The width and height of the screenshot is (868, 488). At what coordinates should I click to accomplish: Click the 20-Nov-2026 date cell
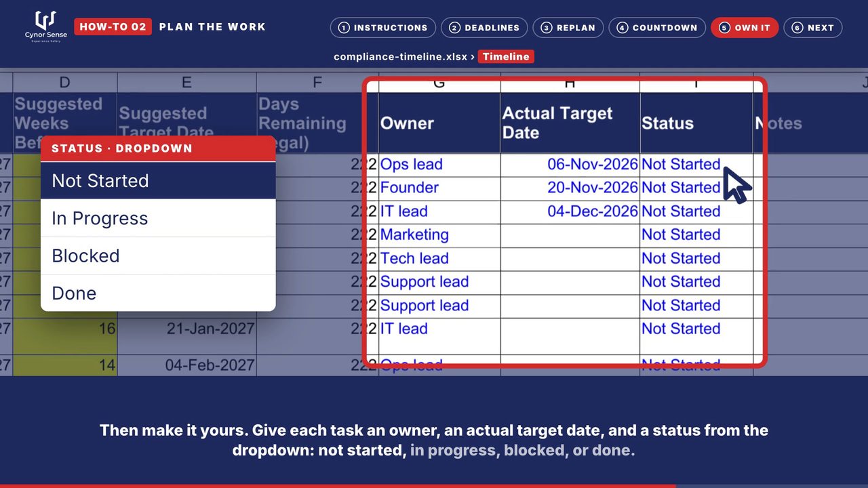click(x=570, y=188)
